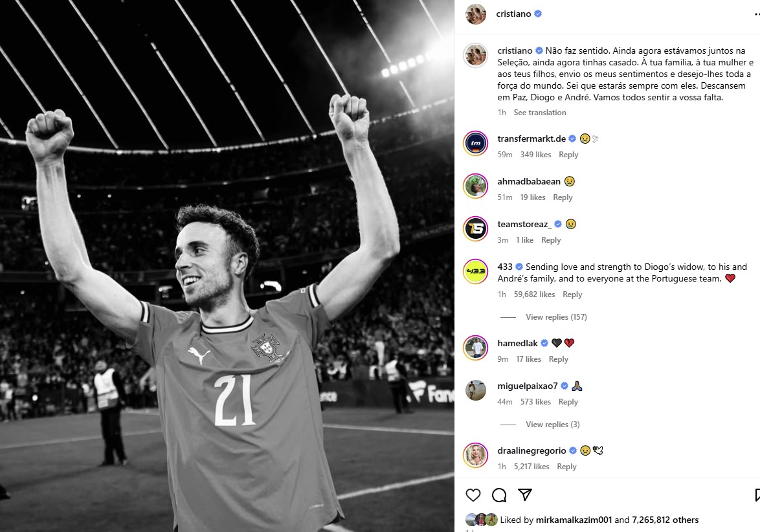This screenshot has width=760, height=532.
Task: Click See translation under caption
Action: pos(540,113)
